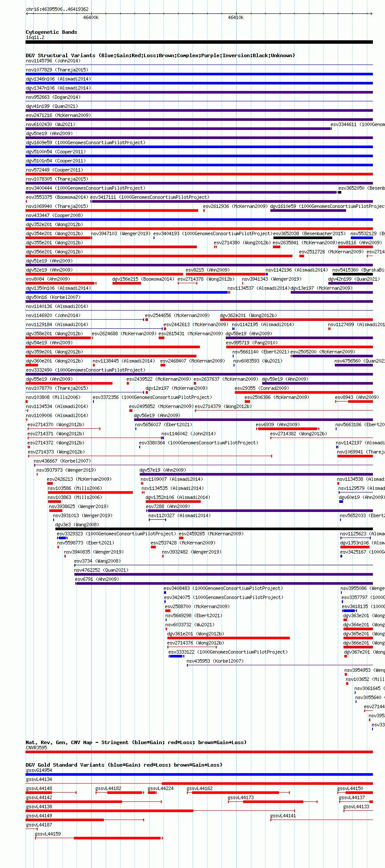Open nsv1078305 (Thareja2015) variant
The height and width of the screenshot is (868, 385).
(57, 179)
